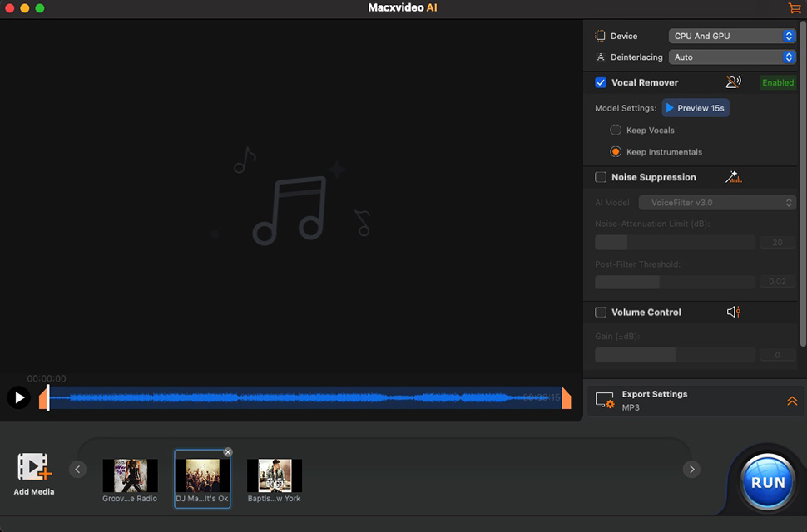Click the settings panel vertical scrollbar
Image resolution: width=807 pixels, height=532 pixels.
pyautogui.click(x=804, y=184)
